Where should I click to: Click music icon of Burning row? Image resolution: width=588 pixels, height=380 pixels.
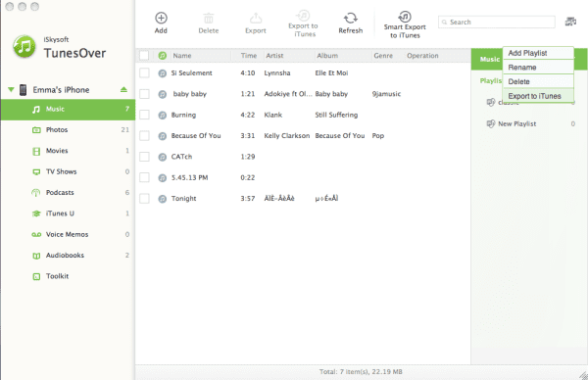(x=162, y=116)
